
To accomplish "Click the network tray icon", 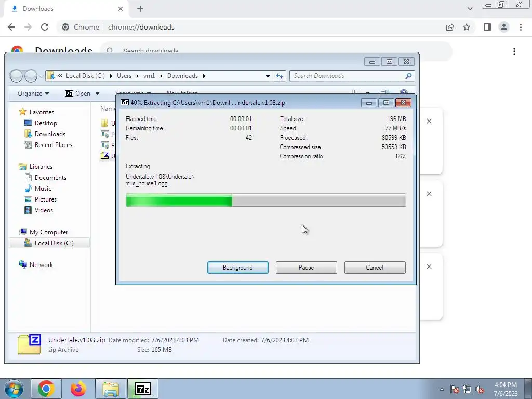I will click(467, 389).
